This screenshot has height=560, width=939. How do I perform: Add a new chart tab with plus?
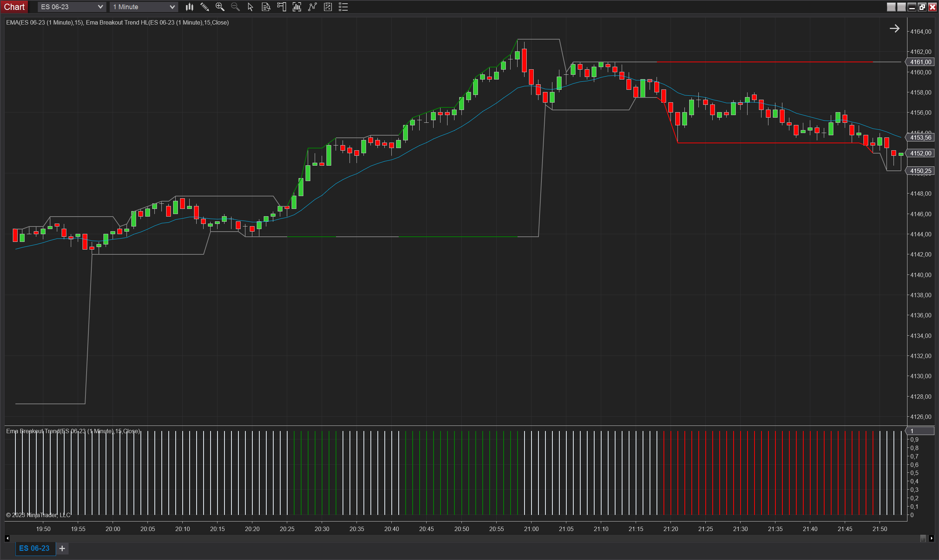click(62, 548)
